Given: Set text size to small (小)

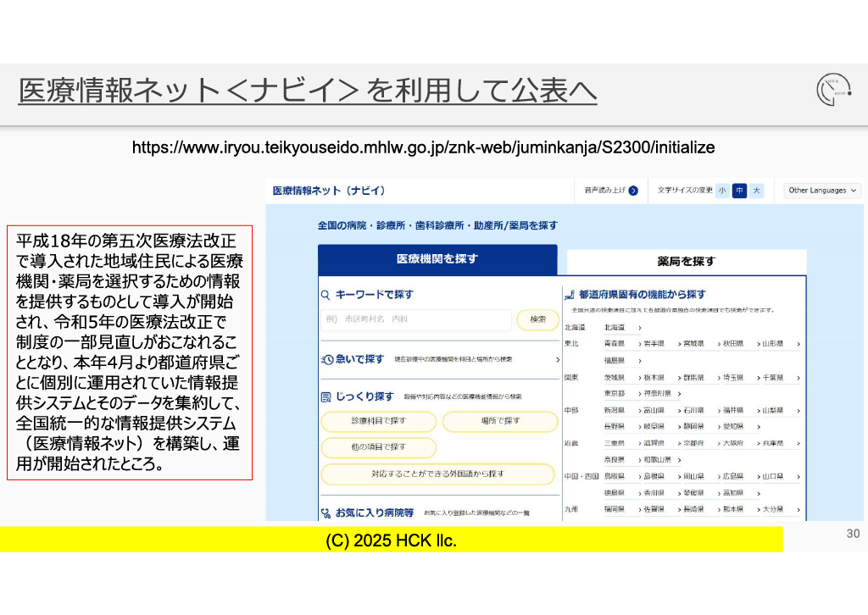Looking at the screenshot, I should point(722,191).
